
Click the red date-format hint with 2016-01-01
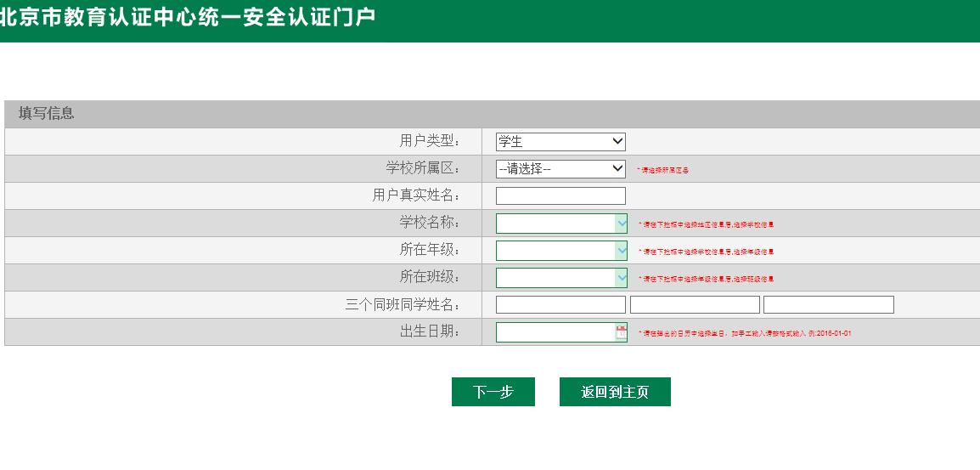(745, 333)
